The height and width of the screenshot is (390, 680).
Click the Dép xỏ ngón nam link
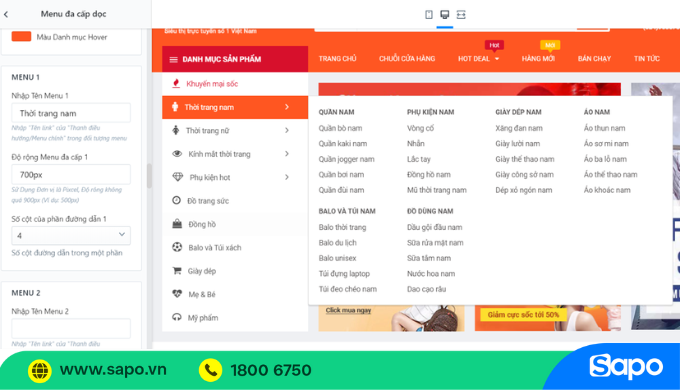click(523, 190)
